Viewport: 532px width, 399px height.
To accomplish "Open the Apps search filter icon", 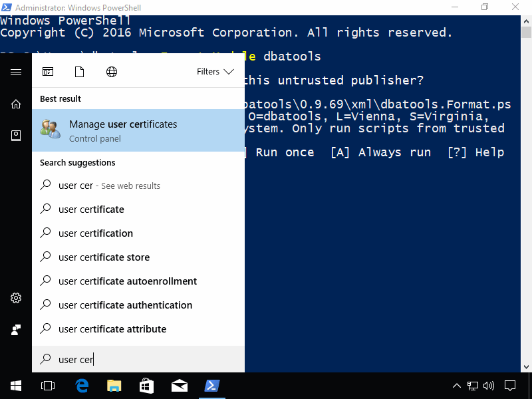I will pos(48,71).
